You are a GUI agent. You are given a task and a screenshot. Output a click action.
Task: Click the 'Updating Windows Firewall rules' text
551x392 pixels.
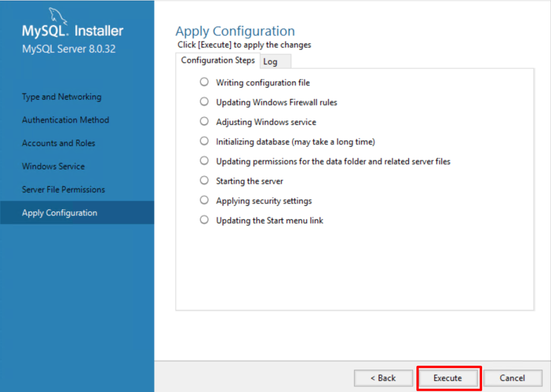[277, 102]
